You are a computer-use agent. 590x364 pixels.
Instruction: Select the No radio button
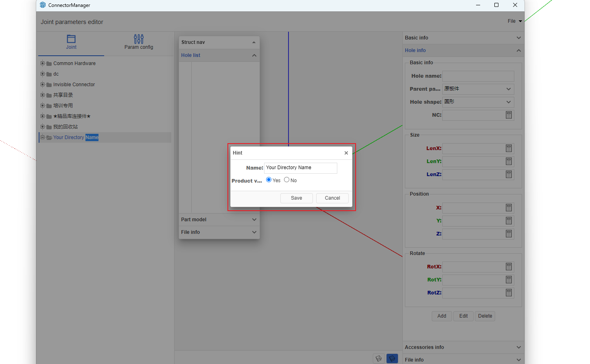coord(287,180)
